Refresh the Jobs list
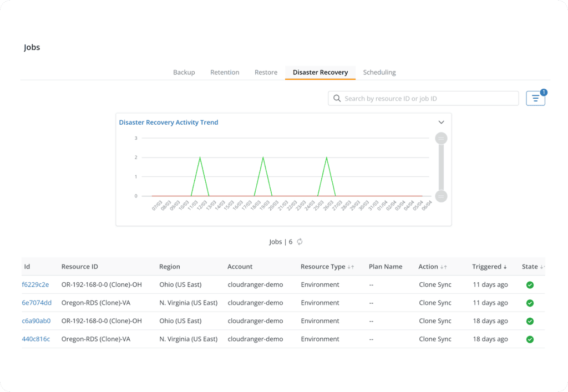The height and width of the screenshot is (392, 568). point(300,242)
